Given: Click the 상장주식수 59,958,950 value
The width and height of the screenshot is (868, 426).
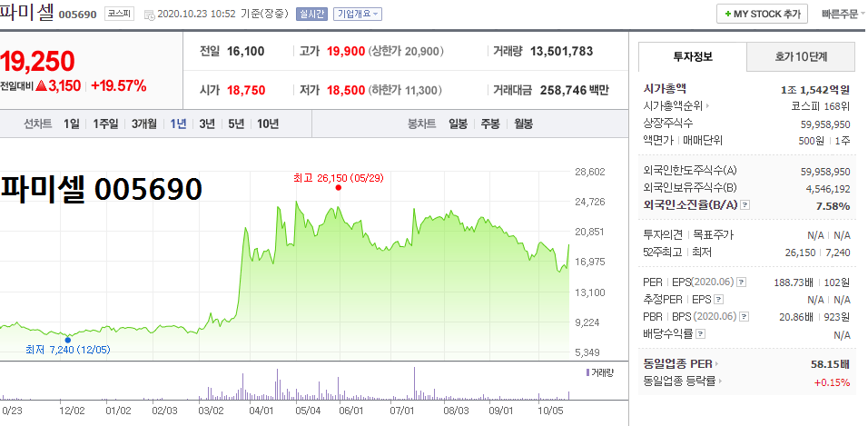Looking at the screenshot, I should (825, 124).
